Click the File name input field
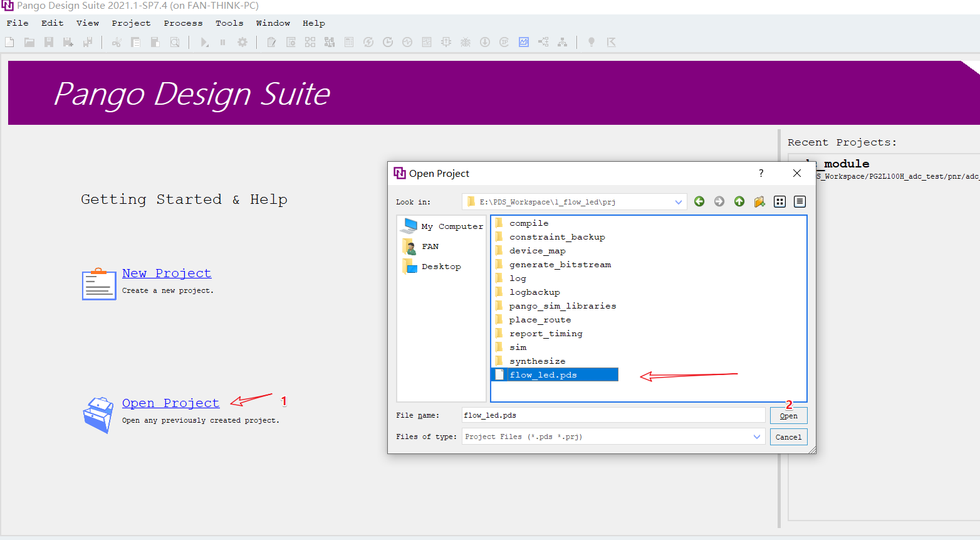Image resolution: width=980 pixels, height=540 pixels. (x=613, y=415)
